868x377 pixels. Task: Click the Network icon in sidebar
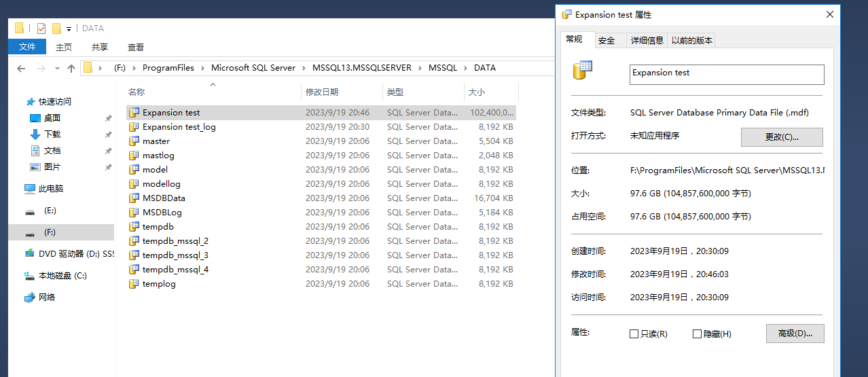[x=30, y=298]
